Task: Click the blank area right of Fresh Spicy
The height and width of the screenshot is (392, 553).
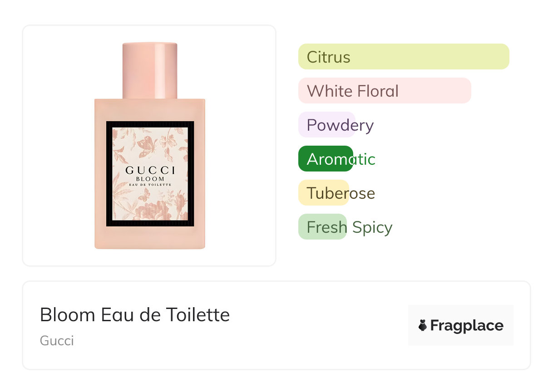Action: point(454,227)
